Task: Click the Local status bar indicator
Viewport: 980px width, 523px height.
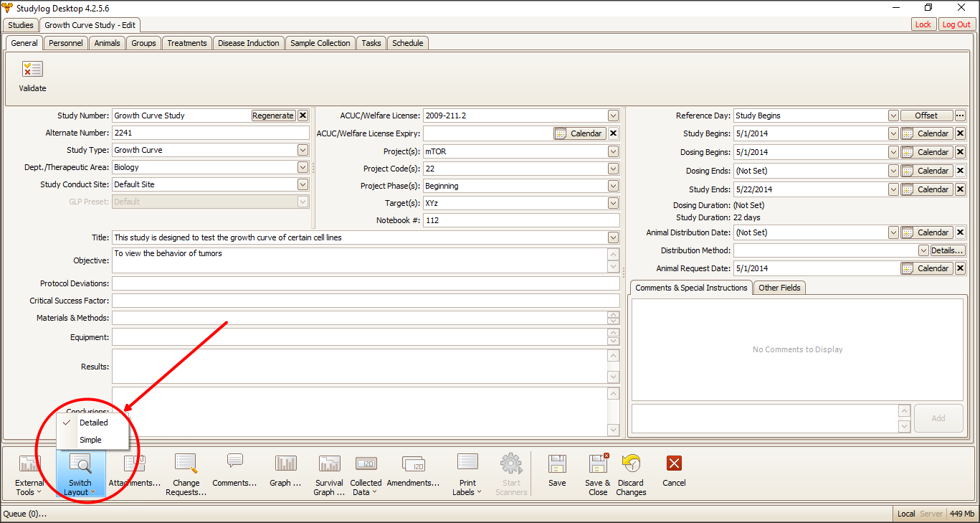Action: point(906,514)
